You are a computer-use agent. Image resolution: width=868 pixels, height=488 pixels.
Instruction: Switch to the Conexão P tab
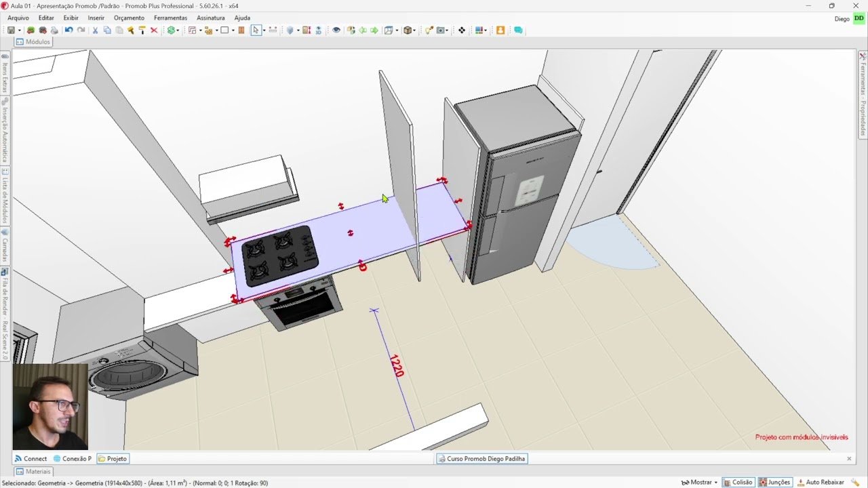73,459
